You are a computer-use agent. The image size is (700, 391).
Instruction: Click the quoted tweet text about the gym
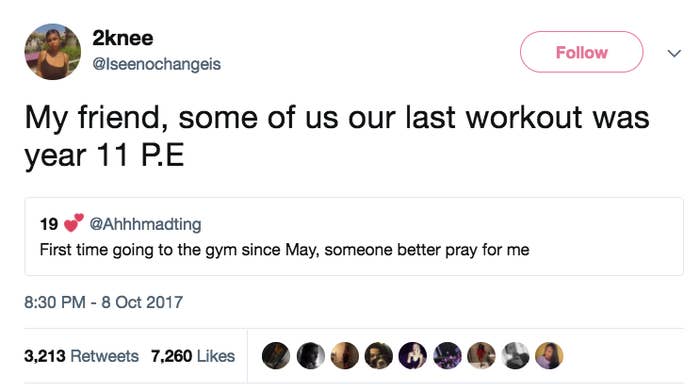tap(284, 250)
